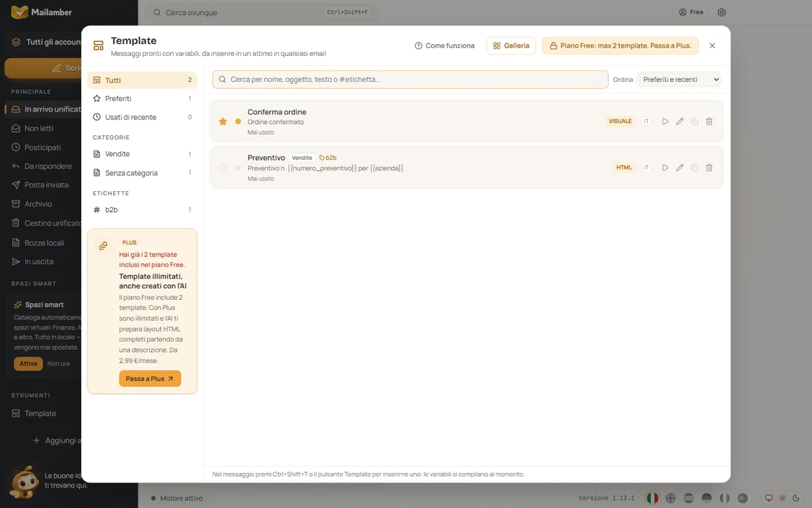Select the Vendite category
812x508 pixels.
coord(142,154)
